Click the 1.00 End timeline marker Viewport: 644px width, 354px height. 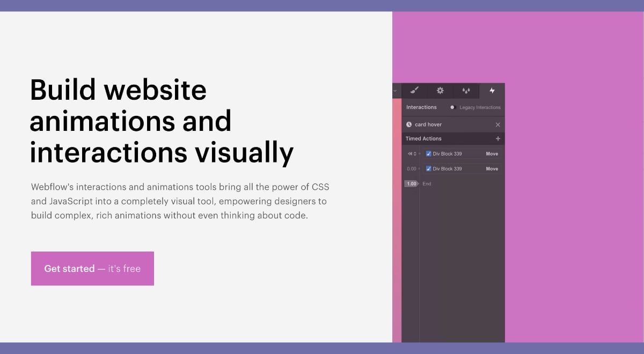(412, 183)
